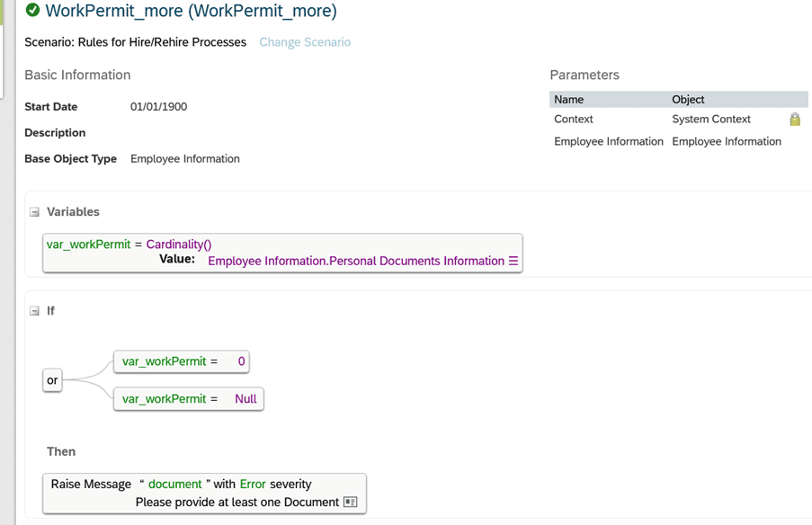Click the Object column header
This screenshot has height=525, width=812.
tap(688, 100)
